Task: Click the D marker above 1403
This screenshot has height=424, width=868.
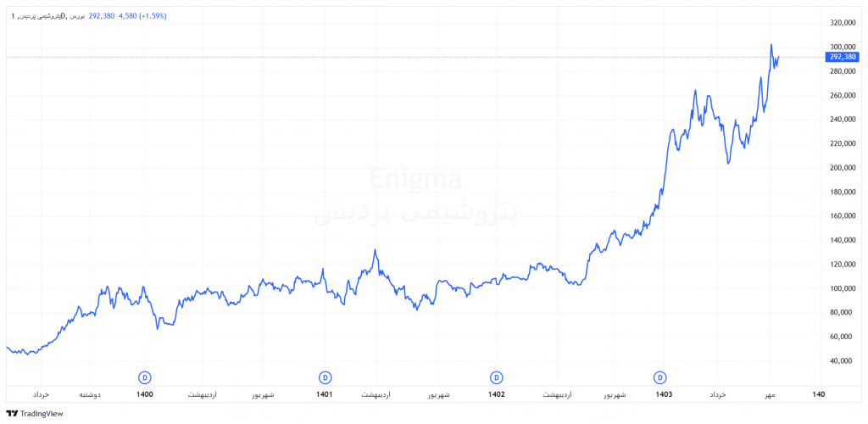Action: click(660, 377)
